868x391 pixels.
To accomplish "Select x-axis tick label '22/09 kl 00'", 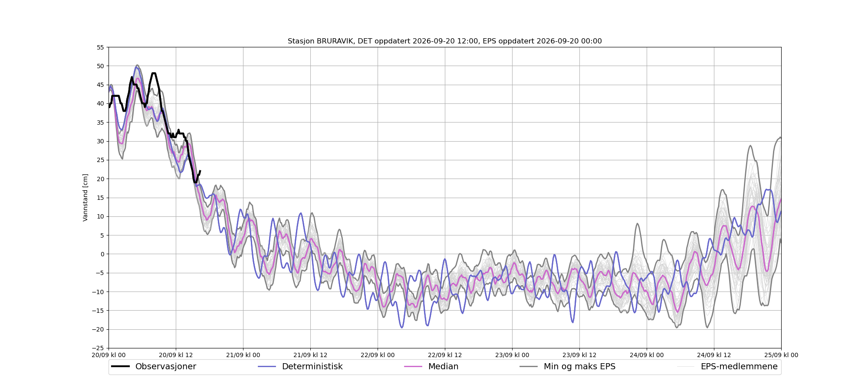I will click(378, 355).
